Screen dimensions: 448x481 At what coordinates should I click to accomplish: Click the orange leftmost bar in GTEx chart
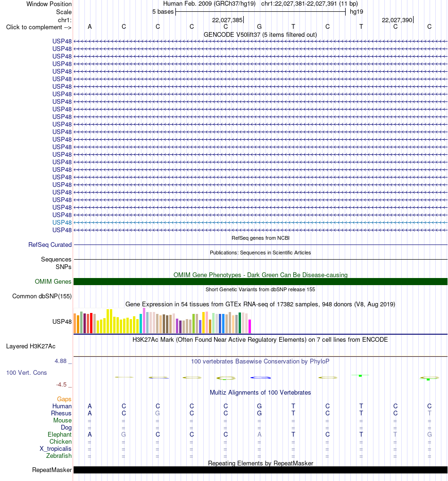point(75,323)
